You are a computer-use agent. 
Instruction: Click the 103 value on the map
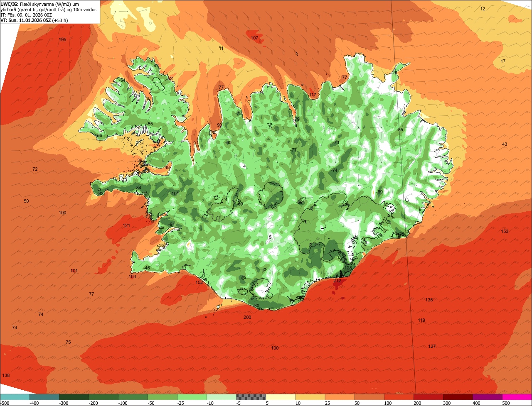tap(132, 276)
